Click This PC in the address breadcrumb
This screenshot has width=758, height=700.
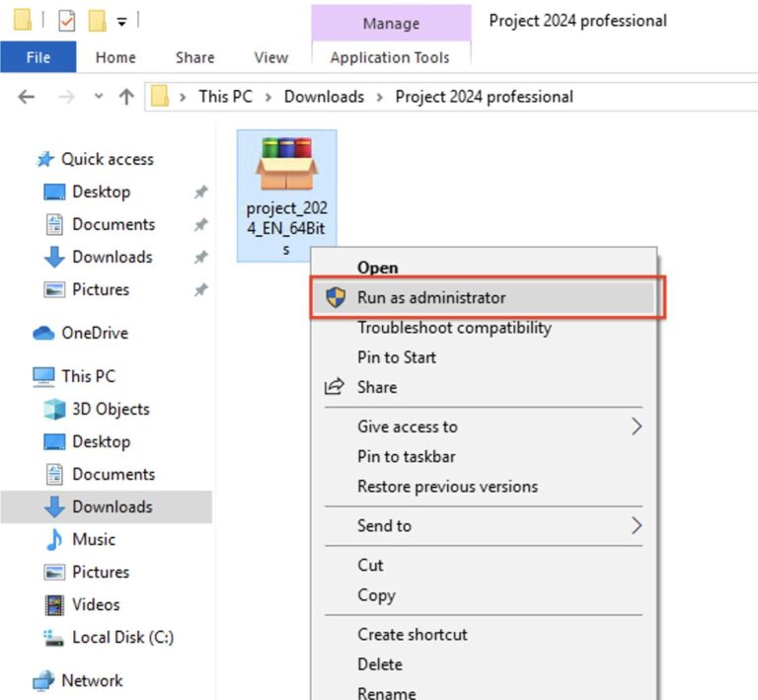coord(226,97)
